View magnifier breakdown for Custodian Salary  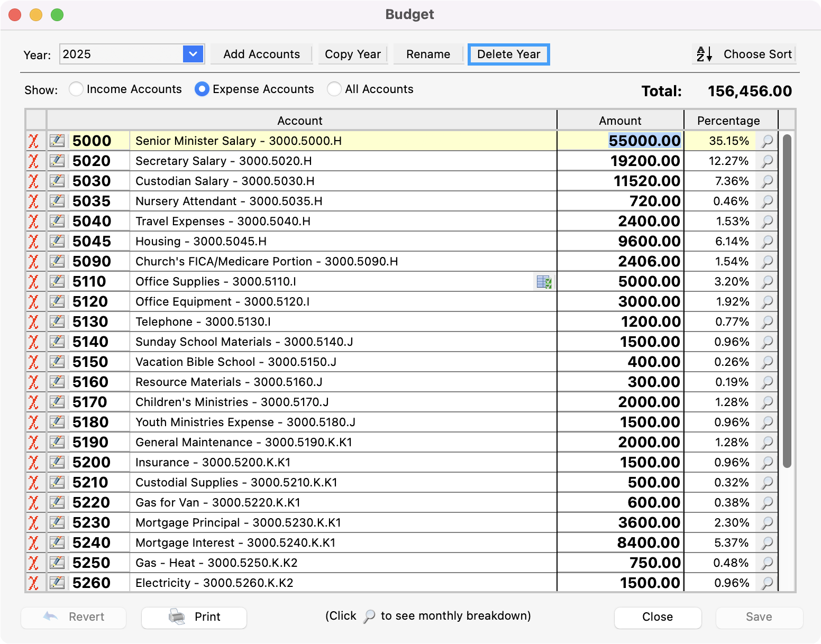coord(767,181)
